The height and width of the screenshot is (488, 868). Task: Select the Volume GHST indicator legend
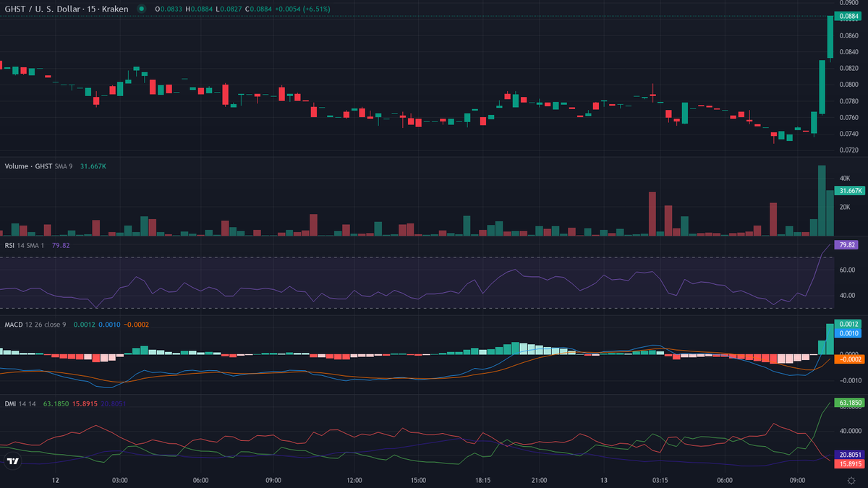tap(29, 166)
